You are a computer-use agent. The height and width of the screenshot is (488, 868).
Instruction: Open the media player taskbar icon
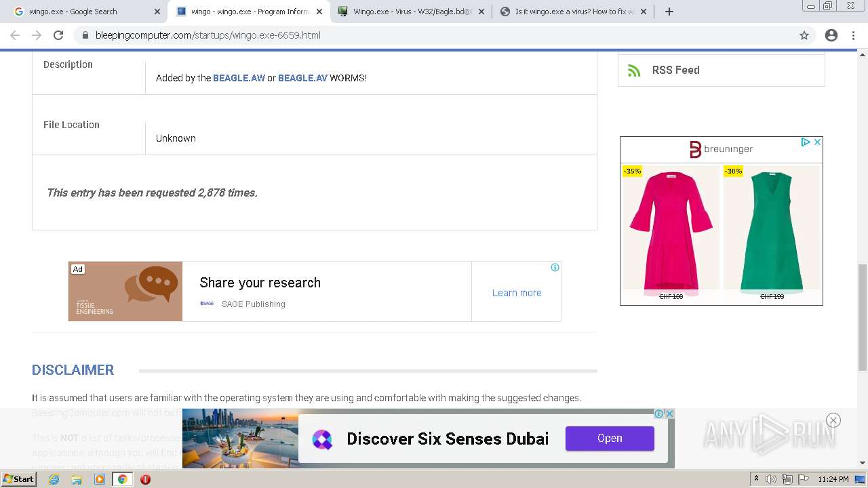pyautogui.click(x=100, y=479)
